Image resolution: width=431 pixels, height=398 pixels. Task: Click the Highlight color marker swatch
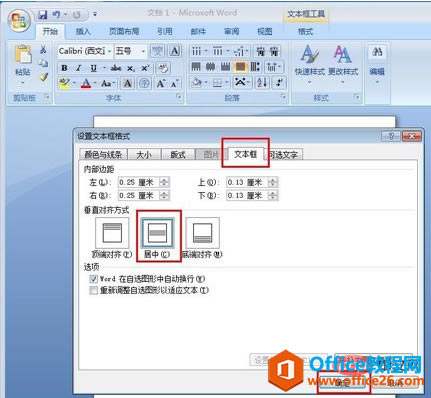(64, 83)
